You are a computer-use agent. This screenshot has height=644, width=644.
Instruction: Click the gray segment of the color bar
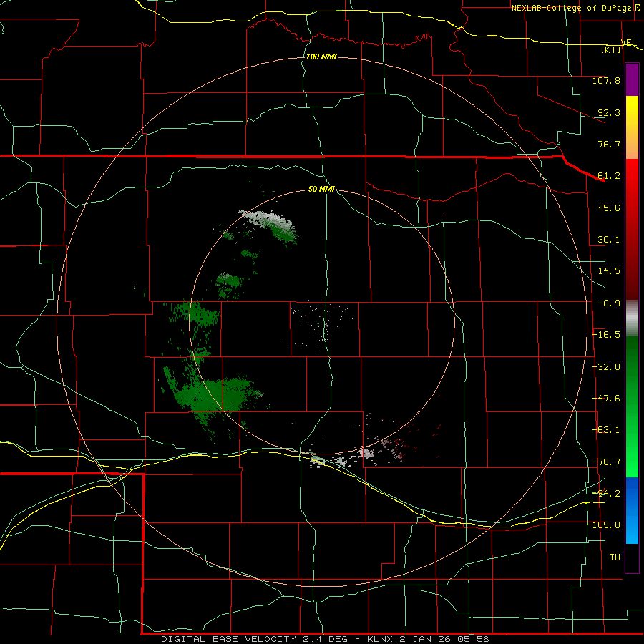pyautogui.click(x=632, y=318)
